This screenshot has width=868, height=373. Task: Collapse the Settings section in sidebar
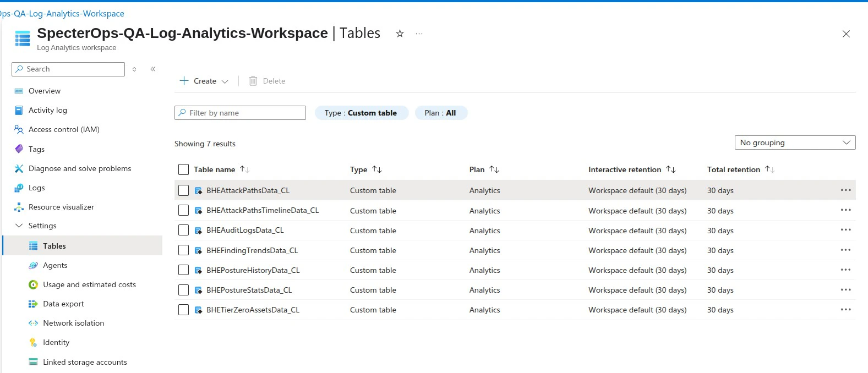pyautogui.click(x=19, y=226)
